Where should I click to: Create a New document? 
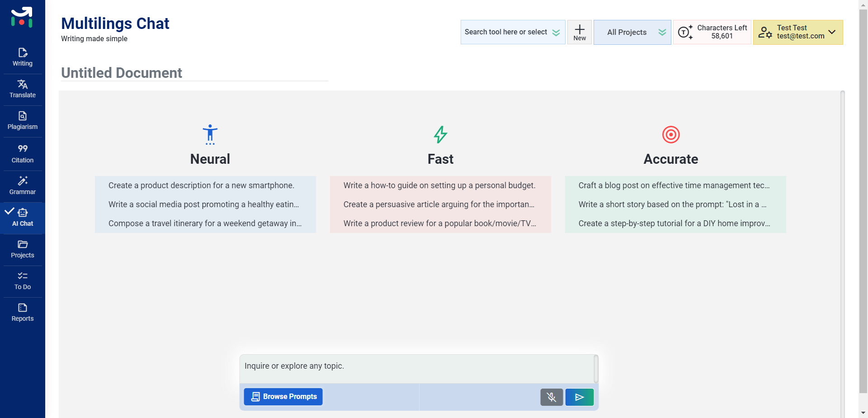coord(579,32)
